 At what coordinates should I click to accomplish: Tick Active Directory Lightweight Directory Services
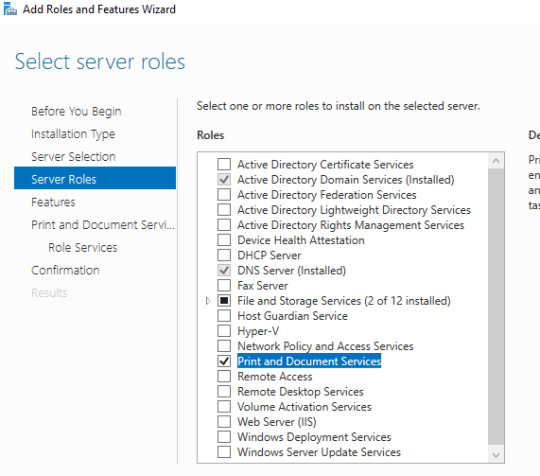point(224,210)
